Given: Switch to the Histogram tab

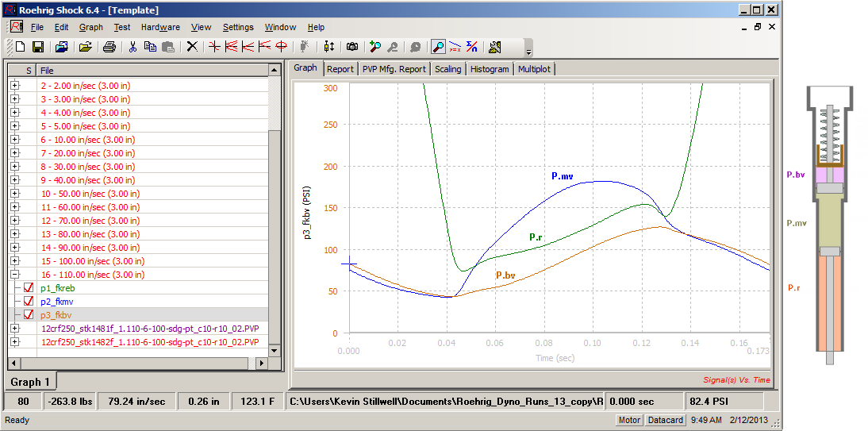Looking at the screenshot, I should coord(489,69).
